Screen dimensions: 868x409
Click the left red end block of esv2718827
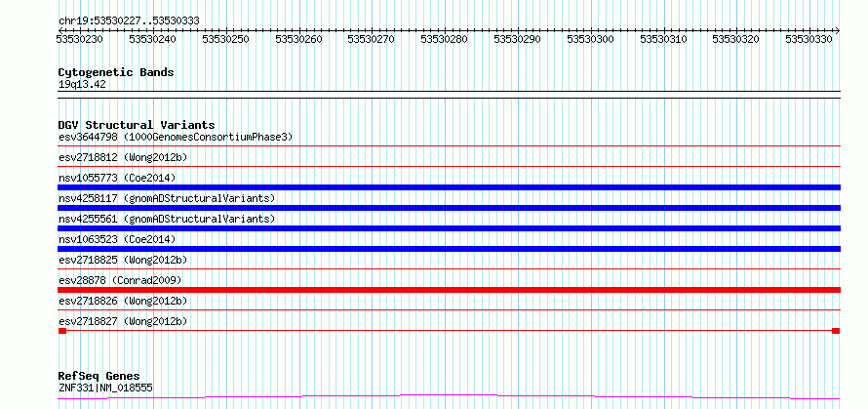pyautogui.click(x=62, y=331)
